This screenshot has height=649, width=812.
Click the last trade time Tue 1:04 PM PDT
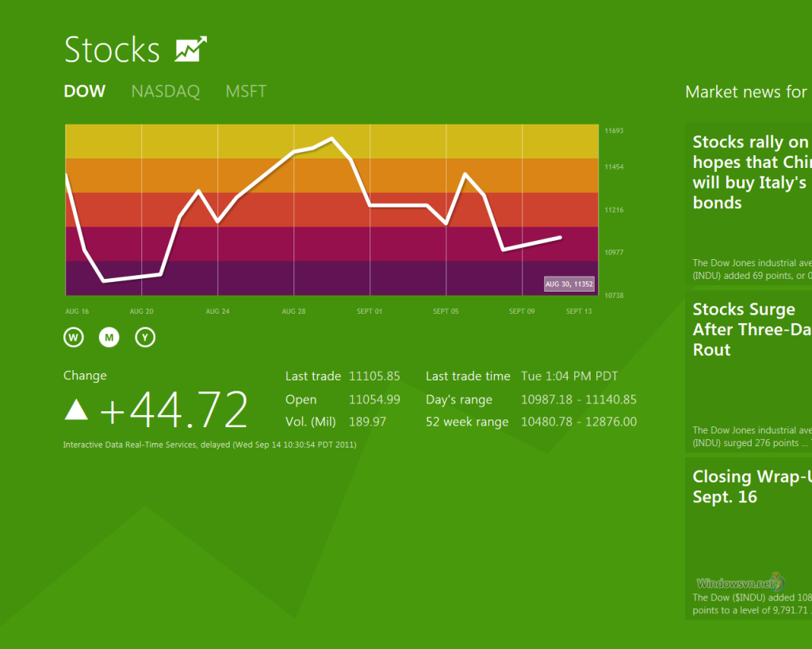[569, 376]
